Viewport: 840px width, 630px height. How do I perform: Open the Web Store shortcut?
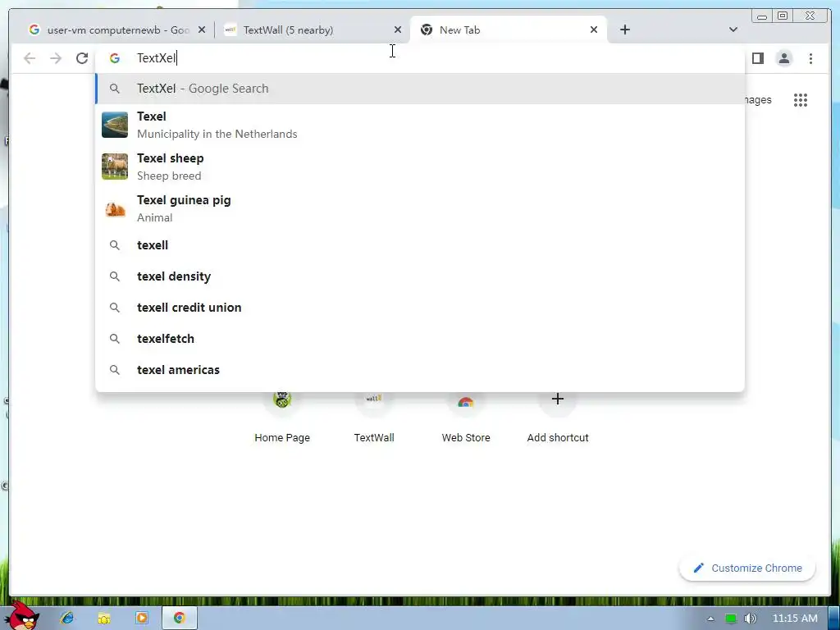click(466, 418)
